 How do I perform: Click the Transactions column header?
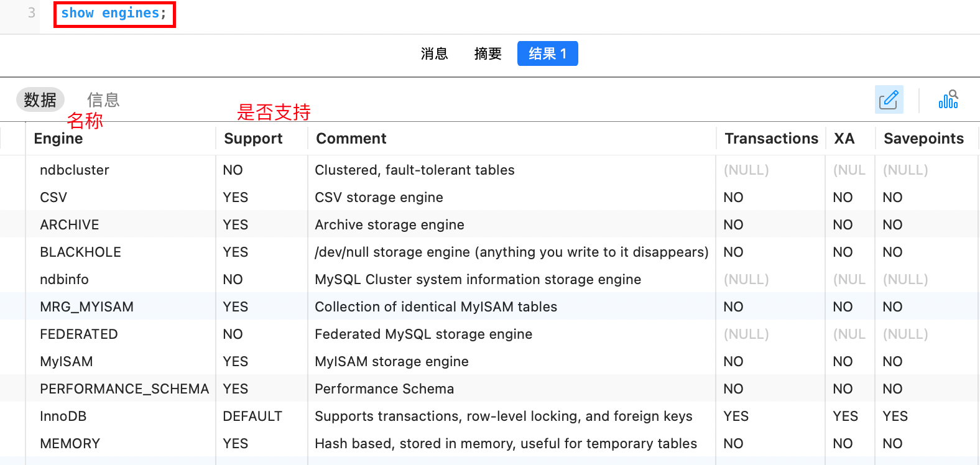(x=771, y=139)
